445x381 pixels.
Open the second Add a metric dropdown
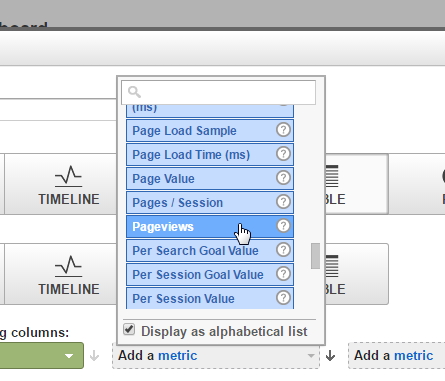397,356
